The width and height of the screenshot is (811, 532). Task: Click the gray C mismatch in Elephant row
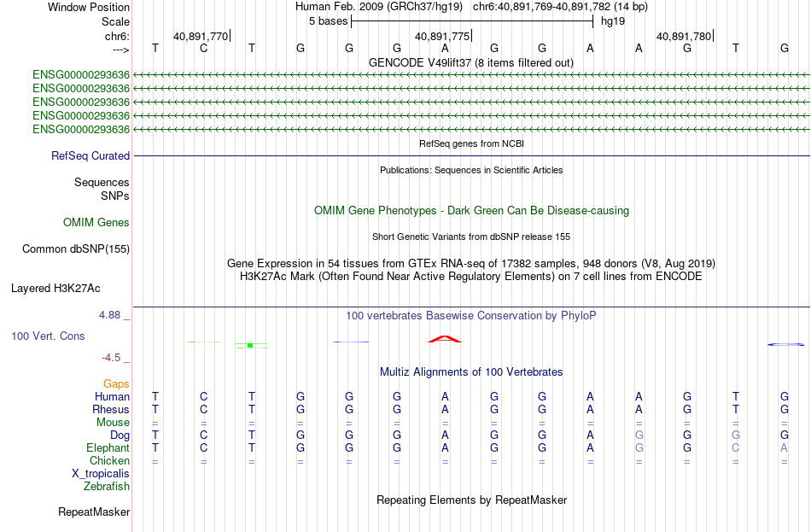(x=736, y=447)
